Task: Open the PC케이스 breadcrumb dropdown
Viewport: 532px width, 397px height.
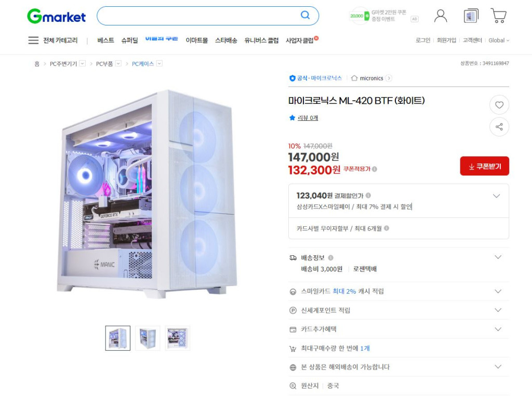Action: click(x=159, y=63)
